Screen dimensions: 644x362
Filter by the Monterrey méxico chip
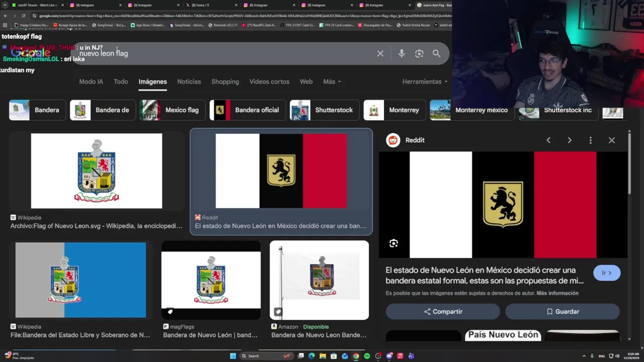[x=471, y=110]
